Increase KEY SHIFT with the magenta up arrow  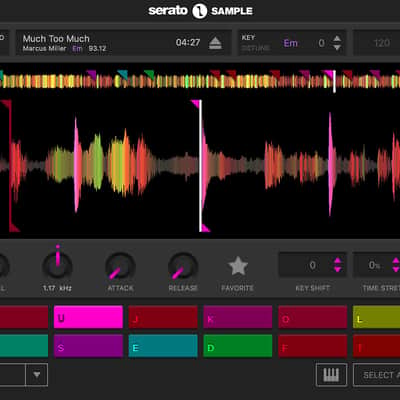click(x=338, y=261)
